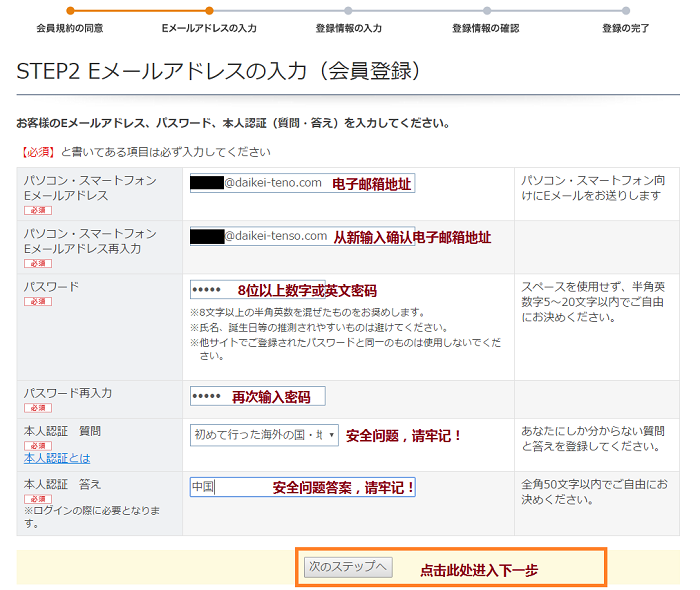Viewport: 700px width, 590px height.
Task: Click the orange step dot above Eメールアドレスの入力
Action: [209, 11]
